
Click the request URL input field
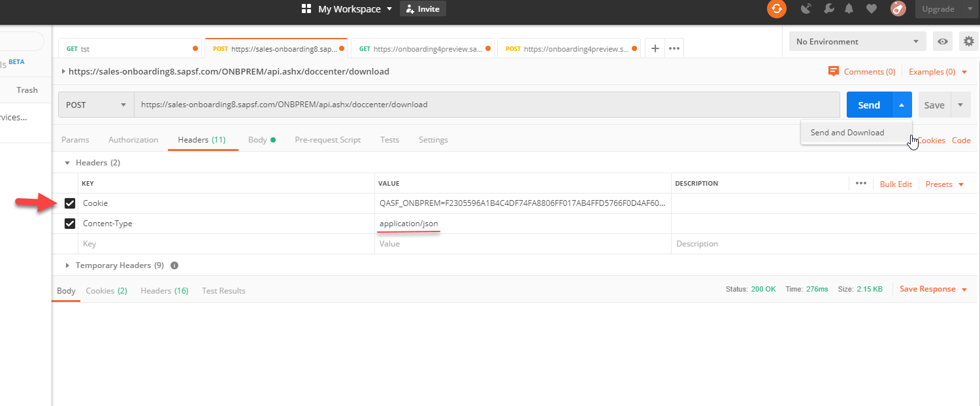(487, 105)
